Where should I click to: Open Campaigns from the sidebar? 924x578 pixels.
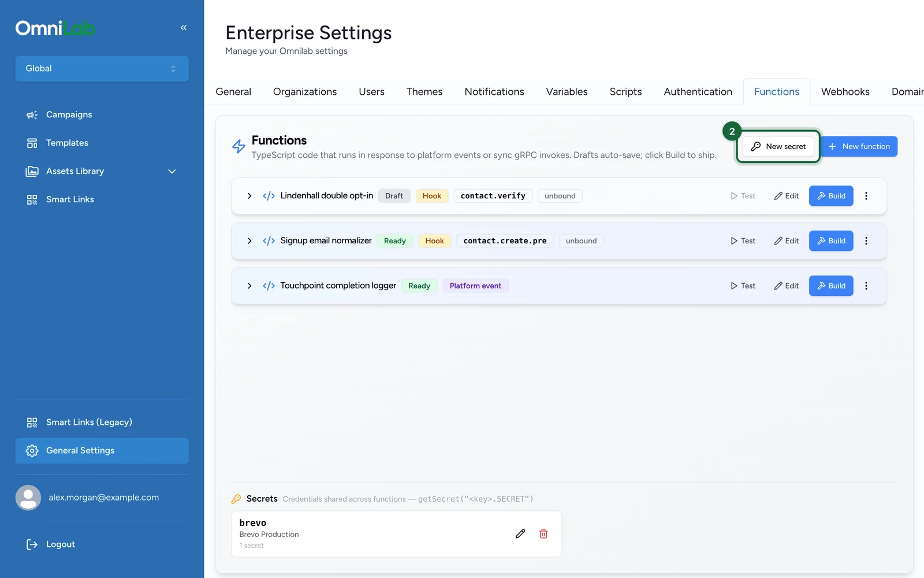point(102,114)
